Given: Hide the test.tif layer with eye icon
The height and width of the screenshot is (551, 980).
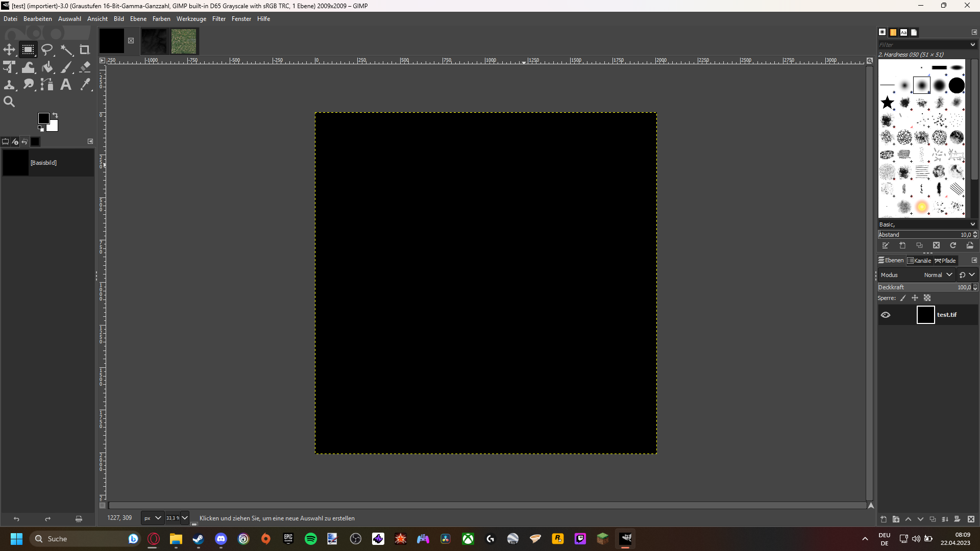Looking at the screenshot, I should (x=886, y=315).
